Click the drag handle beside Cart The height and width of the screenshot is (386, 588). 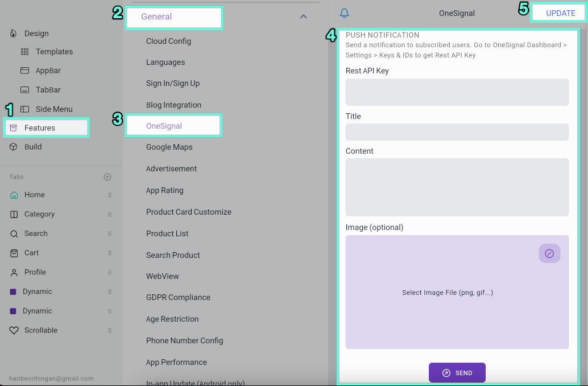click(110, 253)
